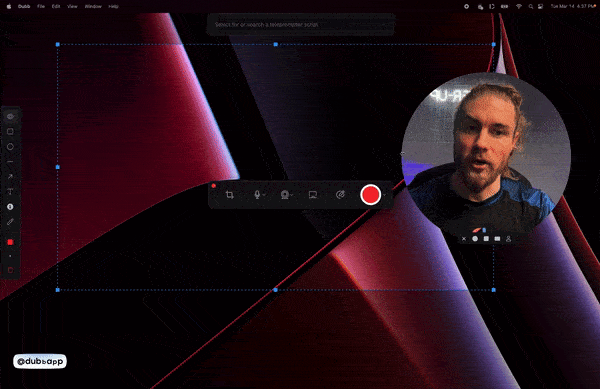Click the battery status icon
The height and width of the screenshot is (389, 600).
click(x=505, y=6)
